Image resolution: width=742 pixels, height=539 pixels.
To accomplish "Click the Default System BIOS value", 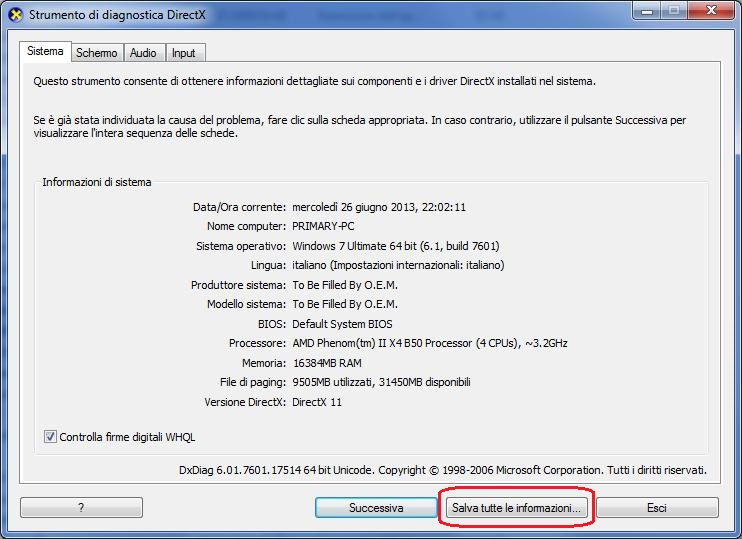I will (343, 324).
